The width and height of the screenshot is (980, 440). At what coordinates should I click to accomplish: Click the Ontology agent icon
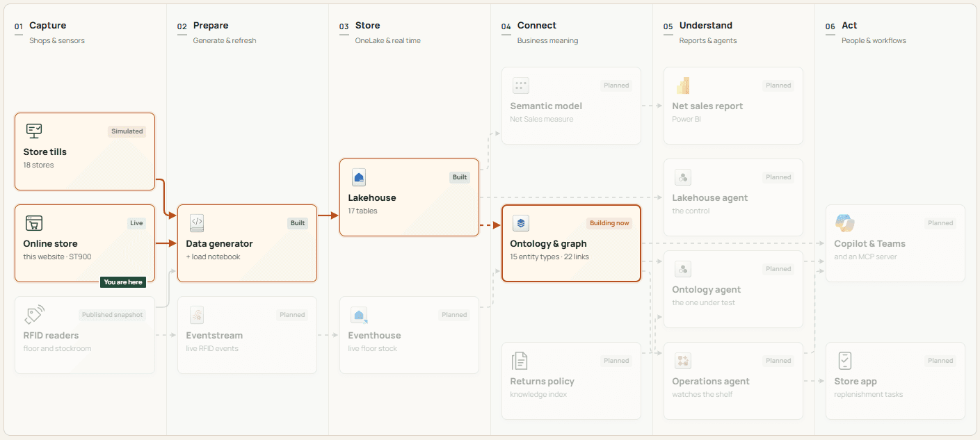(683, 269)
